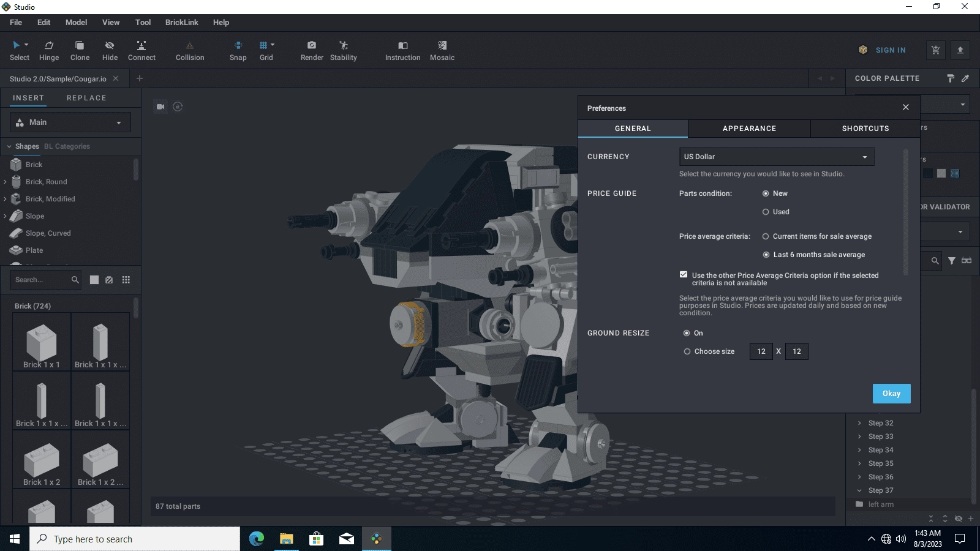Set Ground Resize to On
Viewport: 980px width, 551px height.
(x=687, y=333)
